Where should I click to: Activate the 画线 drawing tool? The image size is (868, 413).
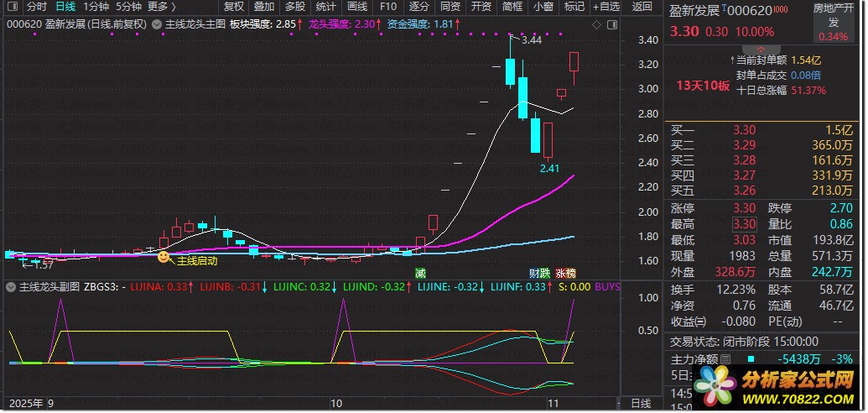[x=357, y=8]
